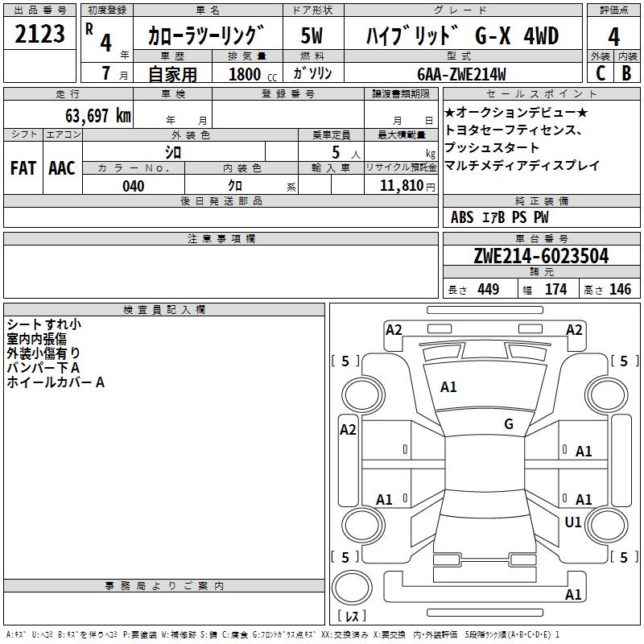Select the inspector note 室内内張傷
Screen dimensions: 644x644
(x=36, y=339)
